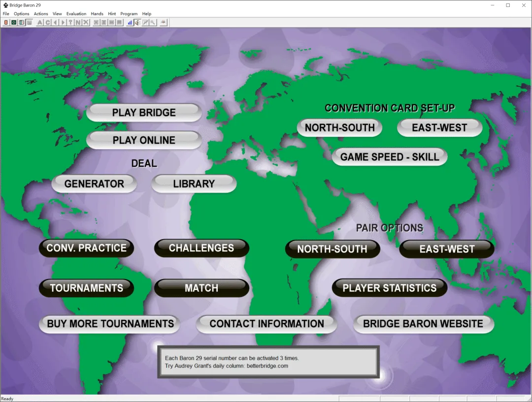
Task: Open the Options menu
Action: tap(21, 14)
